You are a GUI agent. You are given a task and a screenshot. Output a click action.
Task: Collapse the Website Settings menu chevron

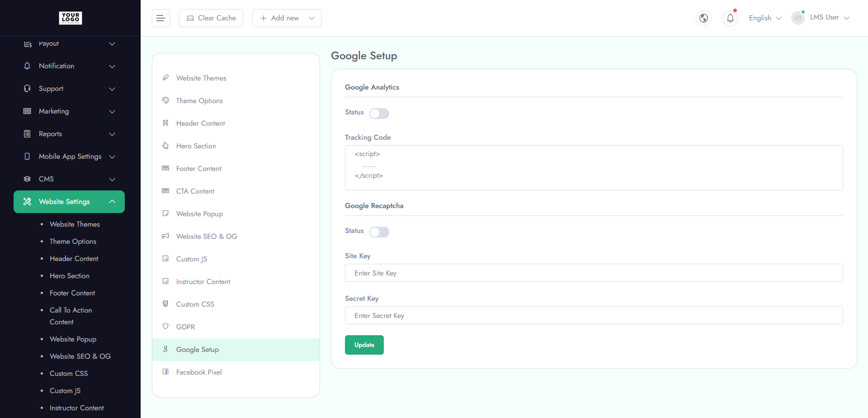[112, 202]
